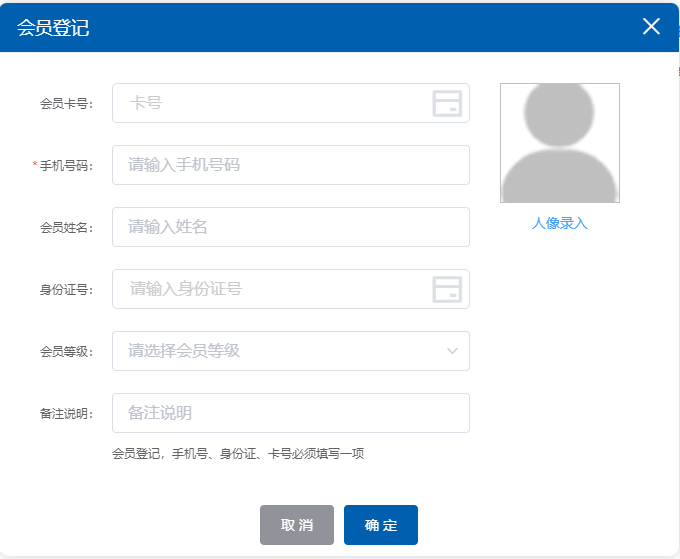This screenshot has height=559, width=680.
Task: Click the card reader icon in 会员卡号 field
Action: coord(446,103)
